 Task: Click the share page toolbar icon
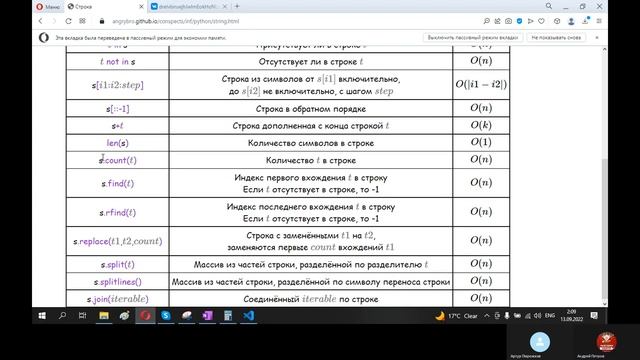click(x=497, y=21)
